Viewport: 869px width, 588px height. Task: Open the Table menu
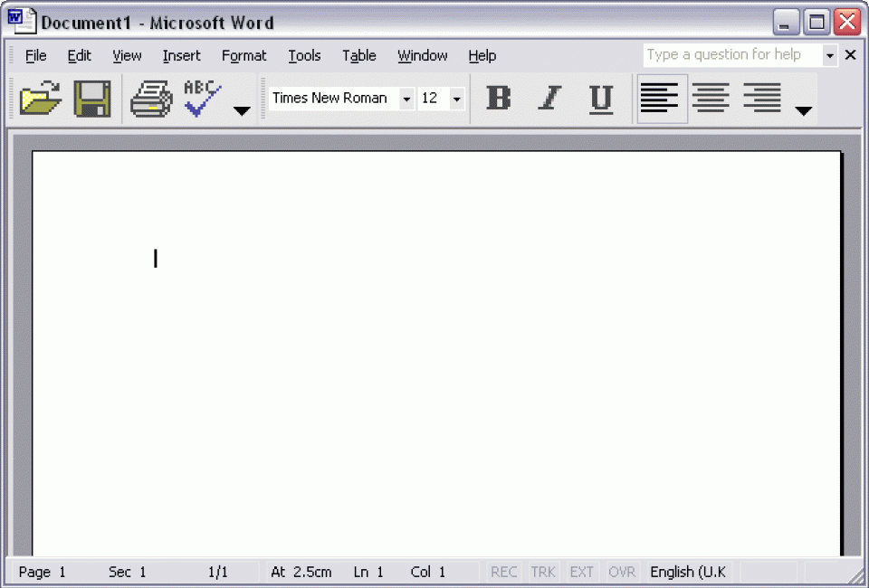358,56
